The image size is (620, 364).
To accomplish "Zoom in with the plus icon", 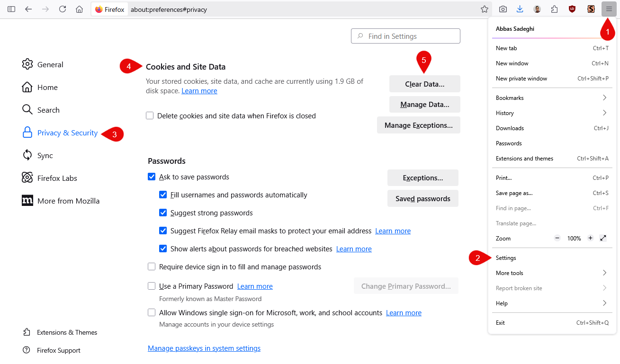I will pyautogui.click(x=590, y=238).
